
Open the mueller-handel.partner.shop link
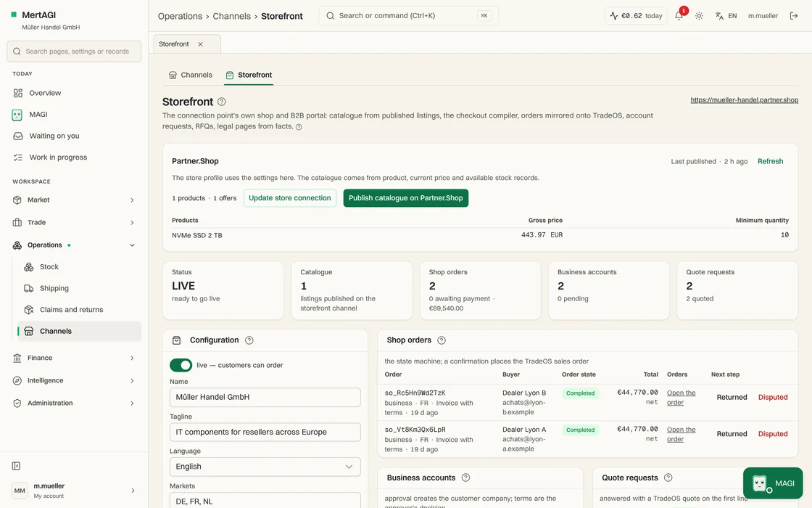pyautogui.click(x=744, y=99)
